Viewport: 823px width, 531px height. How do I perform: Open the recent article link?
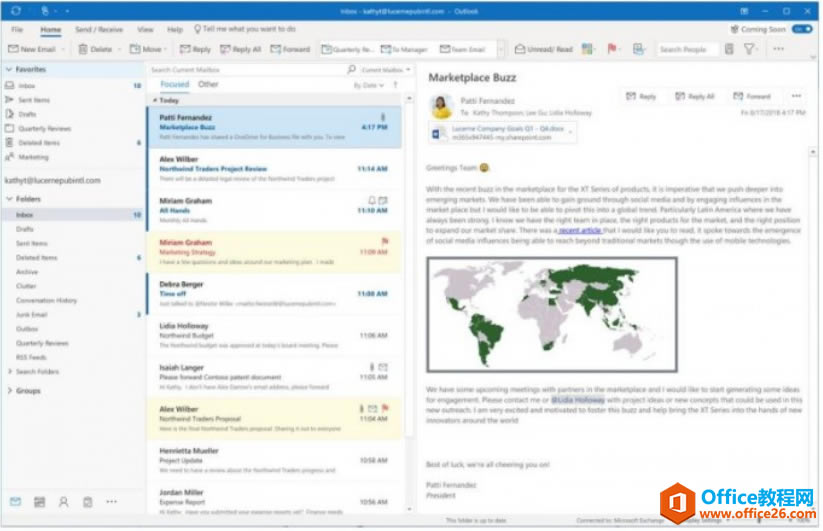[x=580, y=230]
